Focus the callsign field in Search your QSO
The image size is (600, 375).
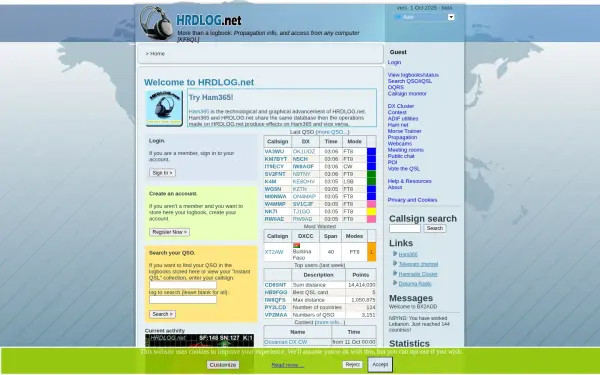[x=183, y=285]
